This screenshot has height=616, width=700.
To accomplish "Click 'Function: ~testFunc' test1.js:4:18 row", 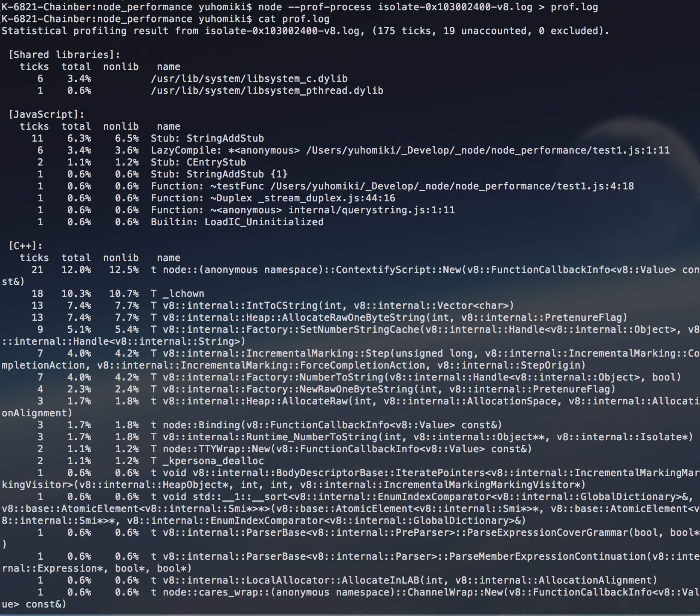I will coord(335,186).
